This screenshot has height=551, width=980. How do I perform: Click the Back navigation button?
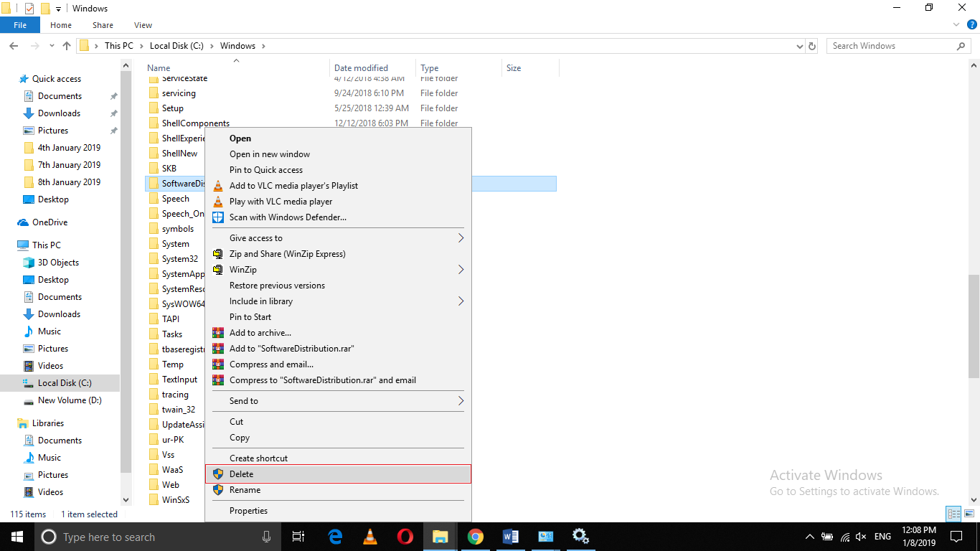(13, 45)
